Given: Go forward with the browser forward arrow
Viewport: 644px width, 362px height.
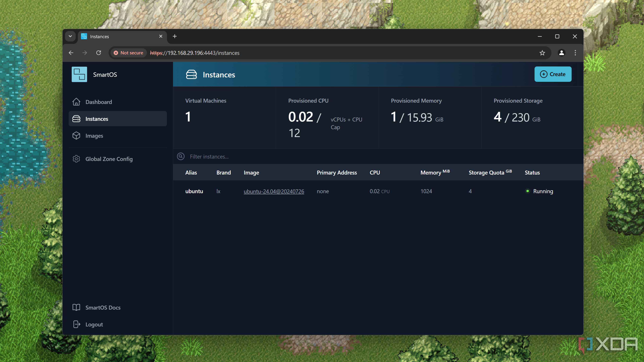Looking at the screenshot, I should click(x=85, y=53).
